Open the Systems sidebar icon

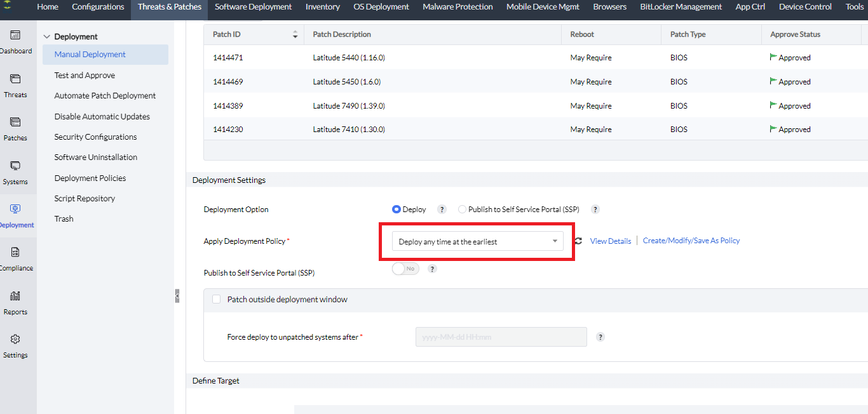15,166
